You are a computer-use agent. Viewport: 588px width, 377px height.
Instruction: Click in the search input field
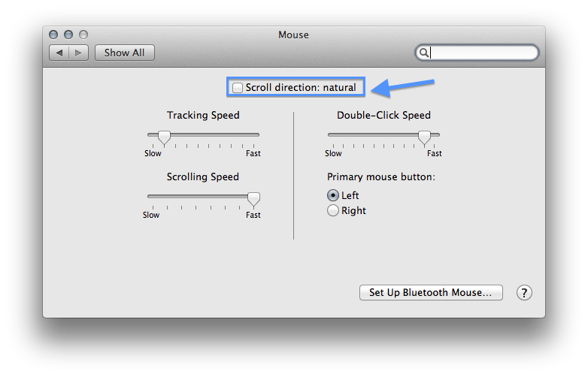click(x=483, y=53)
